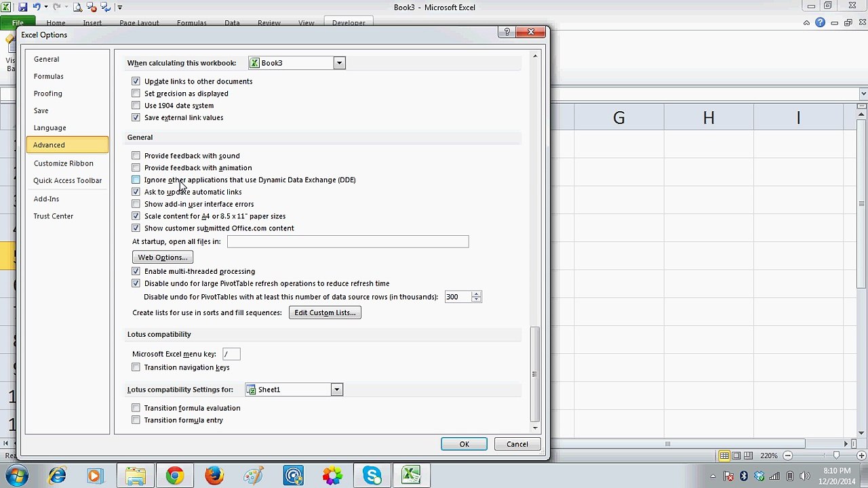Click the Excel Options dialog help button
The width and height of the screenshot is (868, 488).
(x=506, y=32)
